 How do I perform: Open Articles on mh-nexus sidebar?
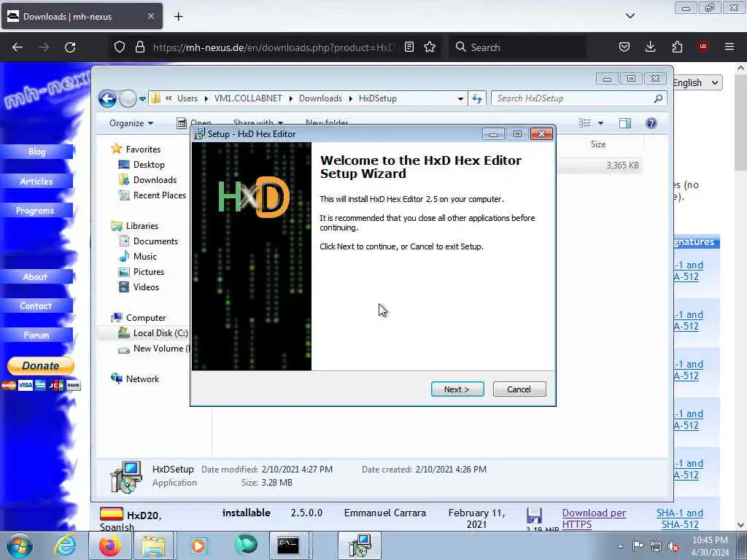click(x=36, y=182)
